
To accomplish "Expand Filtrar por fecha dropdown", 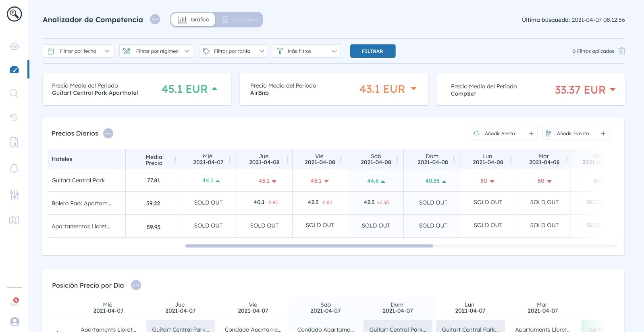I will [x=78, y=51].
